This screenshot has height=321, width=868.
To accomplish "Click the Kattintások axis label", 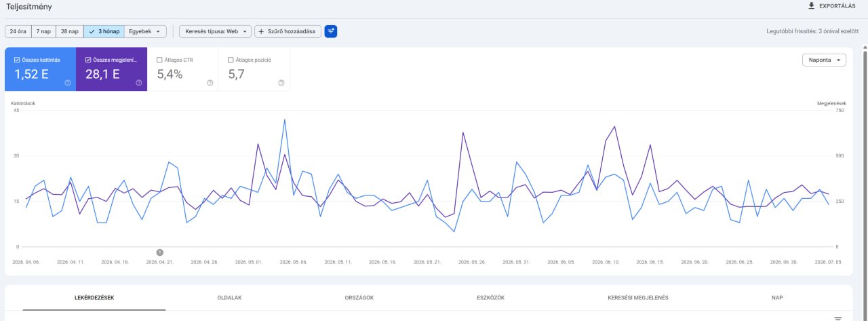I will click(x=24, y=103).
